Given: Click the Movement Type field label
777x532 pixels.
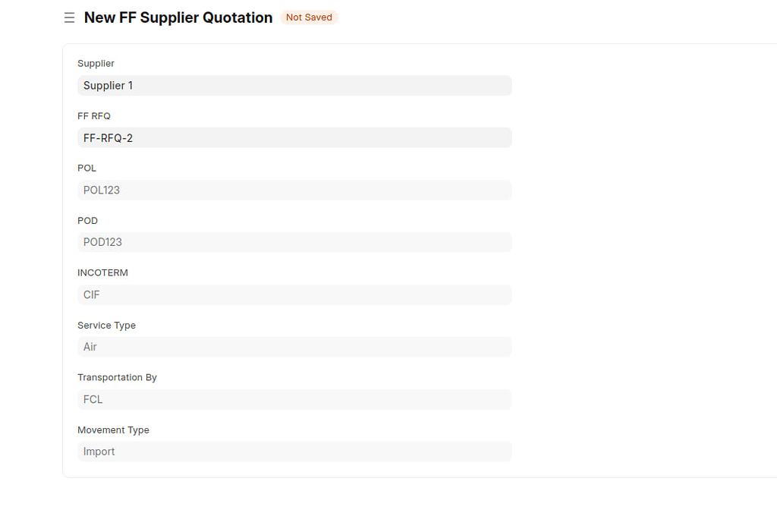Looking at the screenshot, I should (x=113, y=430).
